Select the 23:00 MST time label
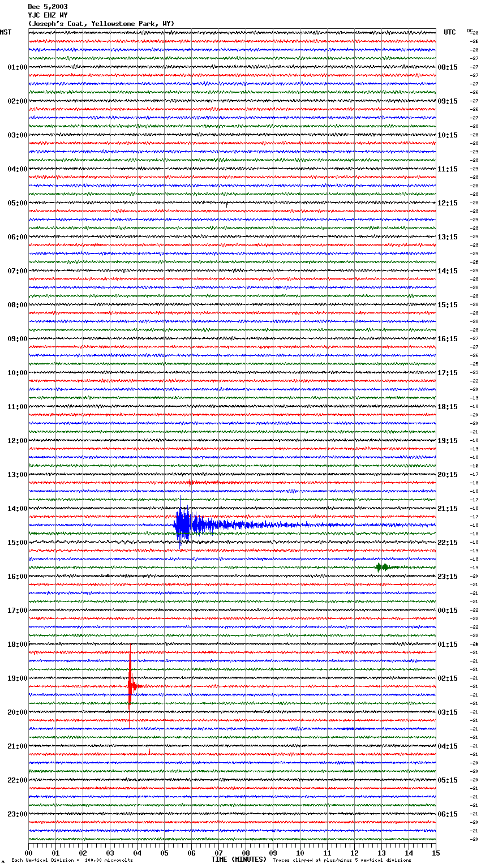 tap(18, 814)
